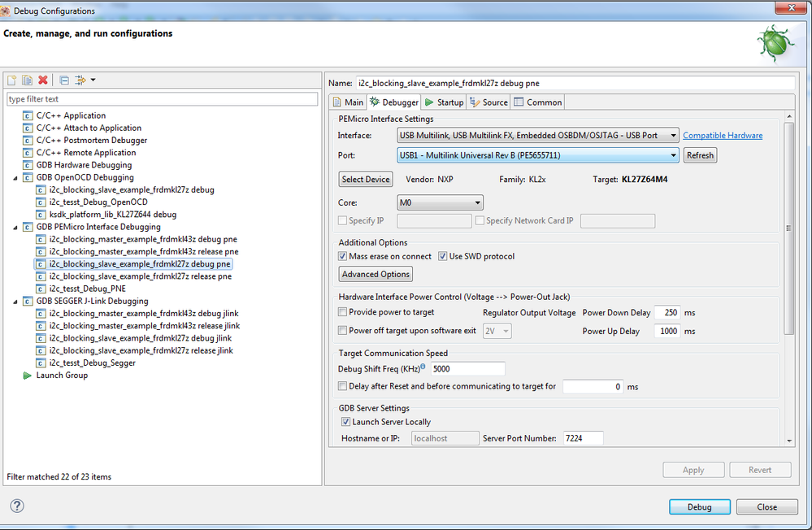Select i2c_blocking_master_example_frdmkl43z release pne

(144, 252)
